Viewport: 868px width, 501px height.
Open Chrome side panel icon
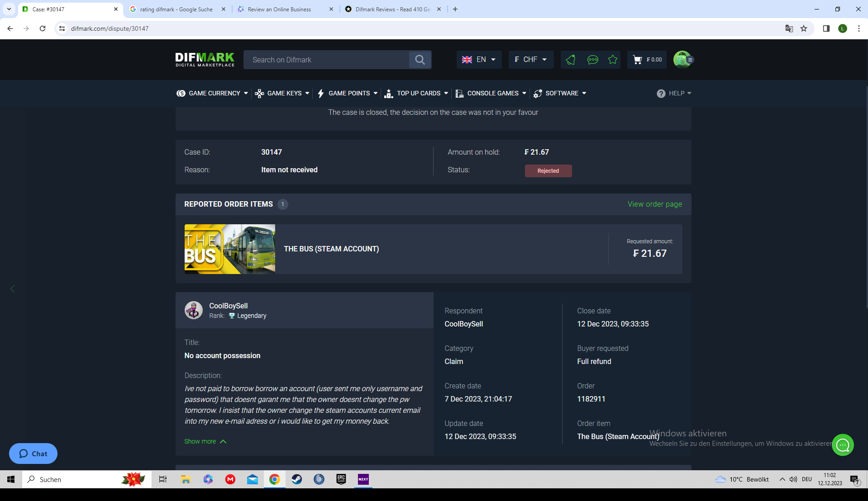click(826, 28)
